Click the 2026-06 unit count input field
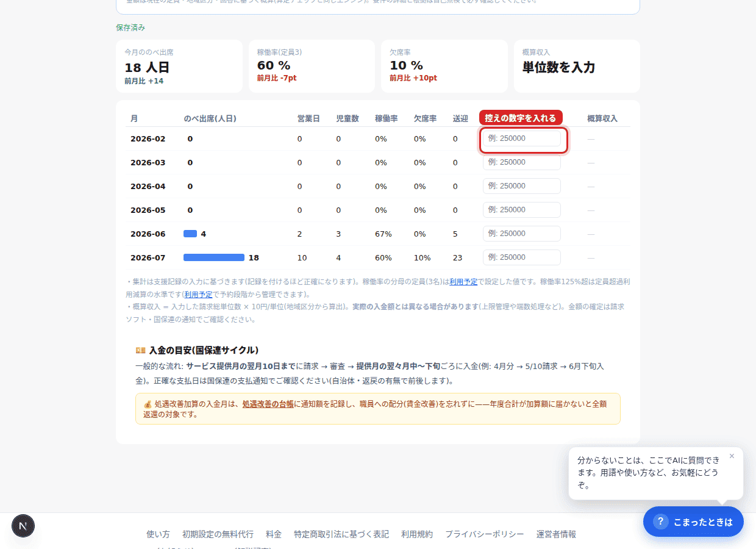 click(x=521, y=234)
